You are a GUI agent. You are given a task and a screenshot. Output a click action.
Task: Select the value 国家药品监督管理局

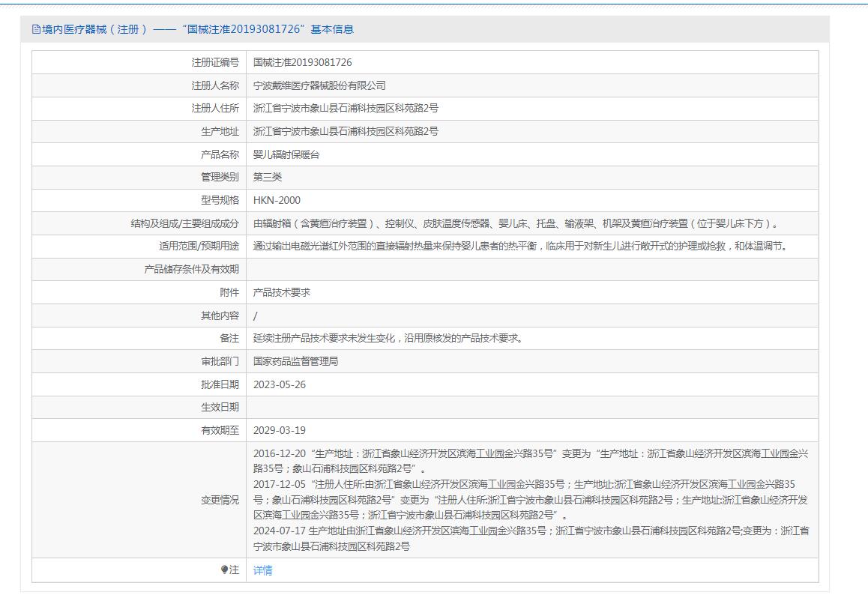[295, 361]
